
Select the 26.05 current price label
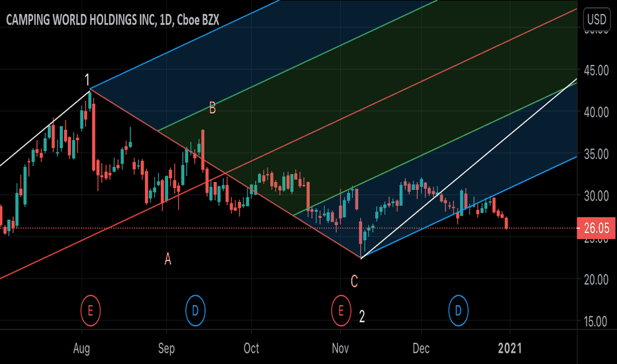[x=596, y=228]
